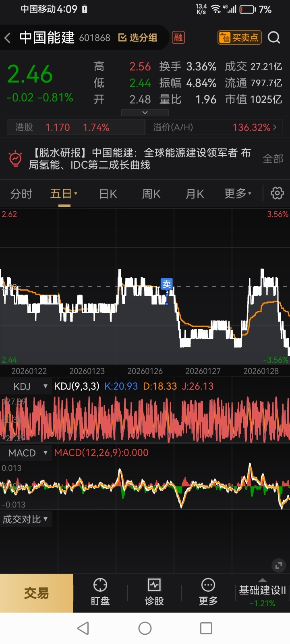Tap the fullscreen expand chart icon
This screenshot has width=290, height=644.
[x=278, y=566]
